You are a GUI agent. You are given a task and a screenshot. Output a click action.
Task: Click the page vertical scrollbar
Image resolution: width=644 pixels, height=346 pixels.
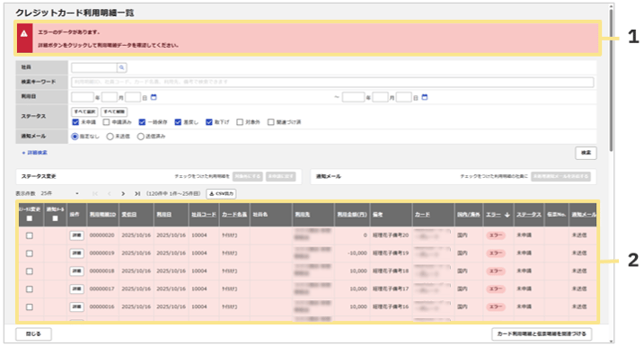(x=611, y=80)
